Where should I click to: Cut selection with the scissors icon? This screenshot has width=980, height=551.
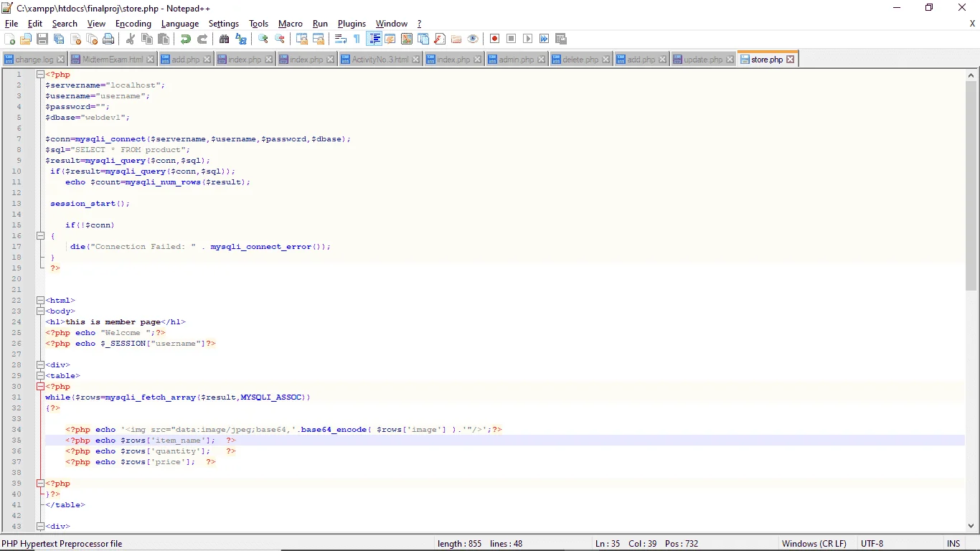point(131,39)
